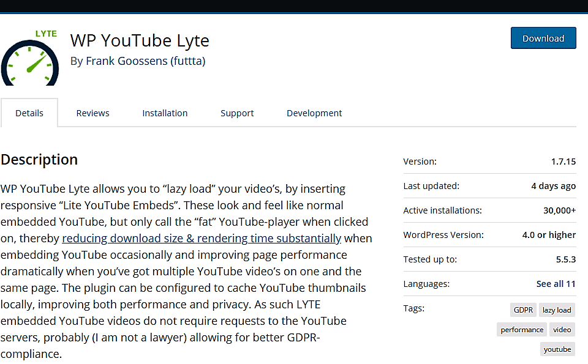588x364 pixels.
Task: Click the 'Last updated:' label
Action: (x=431, y=186)
